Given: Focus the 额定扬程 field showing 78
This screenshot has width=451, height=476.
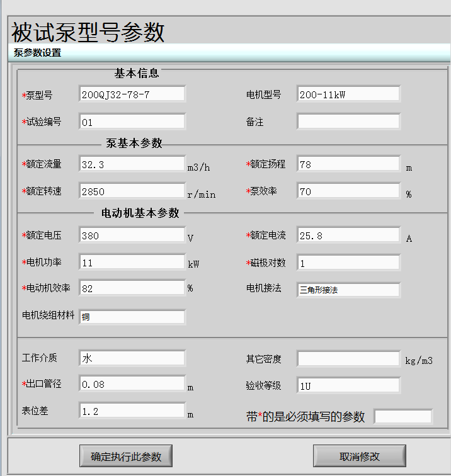Looking at the screenshot, I should pyautogui.click(x=348, y=164).
